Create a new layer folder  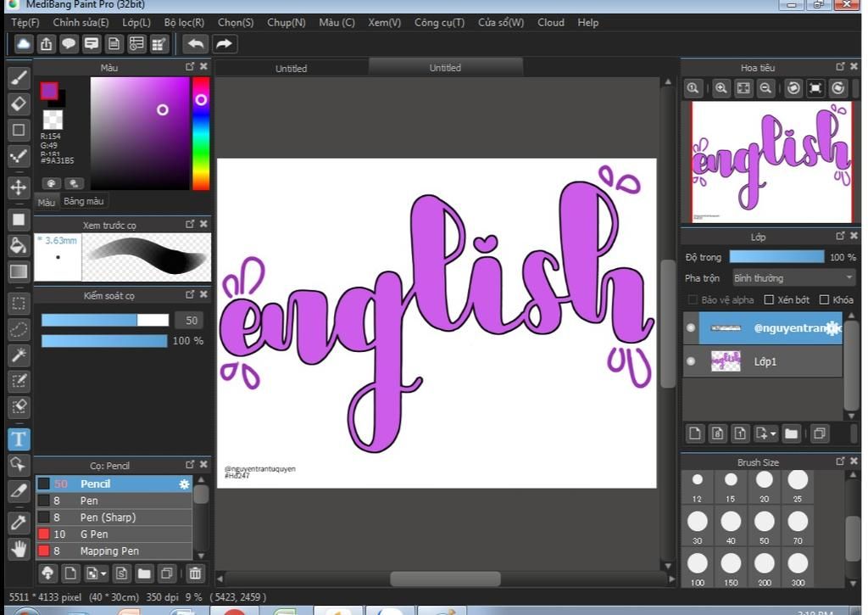pyautogui.click(x=791, y=433)
